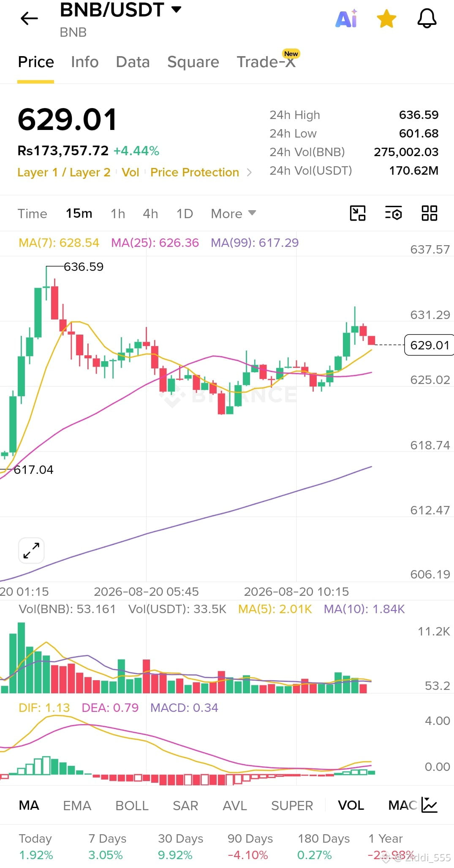Tap the volume MA(10): 1.84K label

point(364,609)
